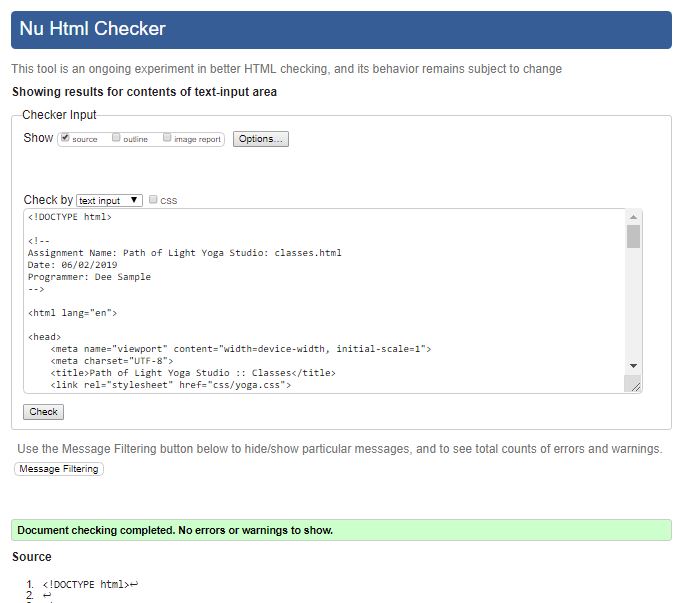Screen dimensions: 685x603
Task: Open the Message Filtering panel
Action: point(59,469)
